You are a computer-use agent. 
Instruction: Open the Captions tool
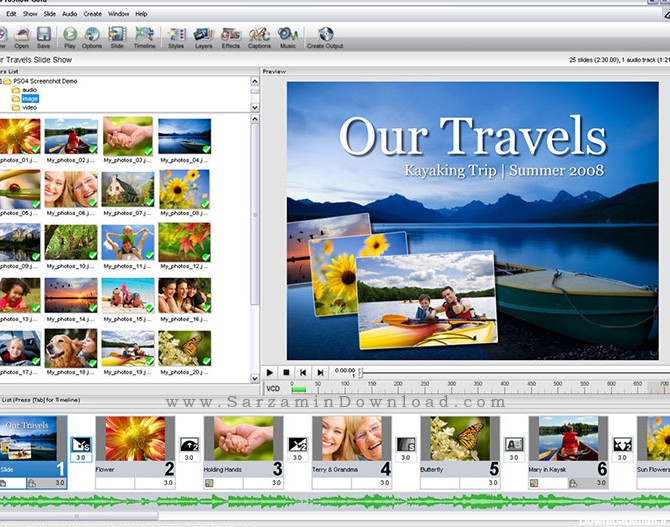(x=259, y=37)
